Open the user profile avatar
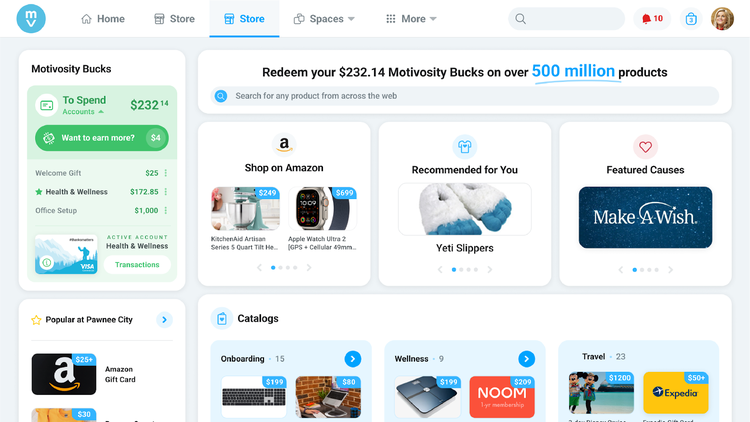The width and height of the screenshot is (750, 422). [722, 19]
